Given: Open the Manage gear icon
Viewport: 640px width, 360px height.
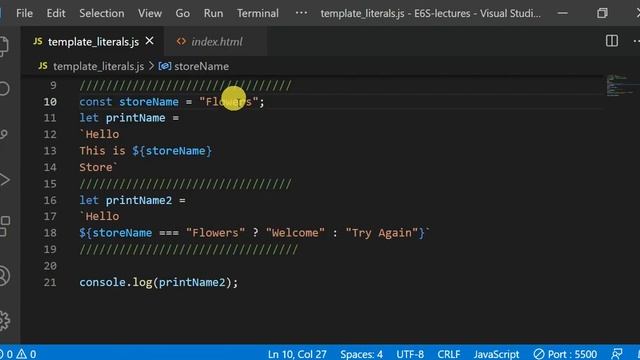Looking at the screenshot, I should point(4,321).
